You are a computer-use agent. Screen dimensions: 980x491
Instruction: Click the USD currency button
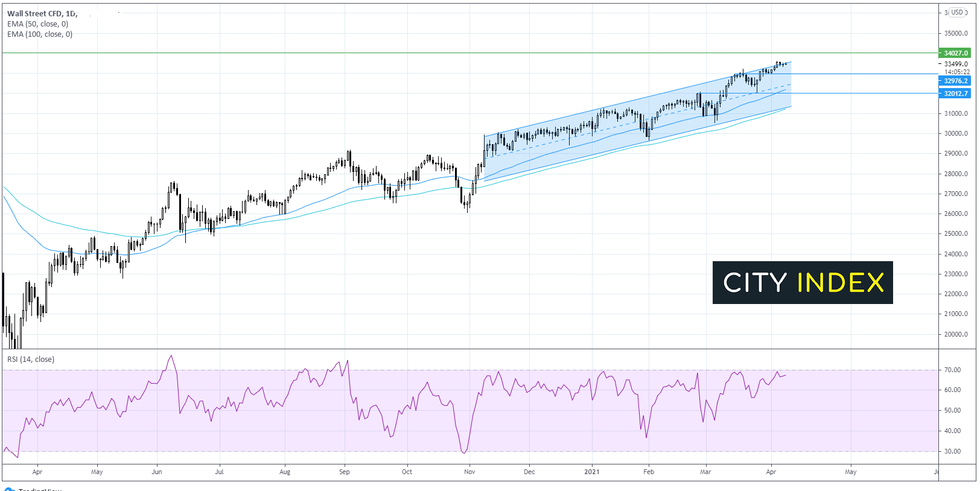pos(958,13)
